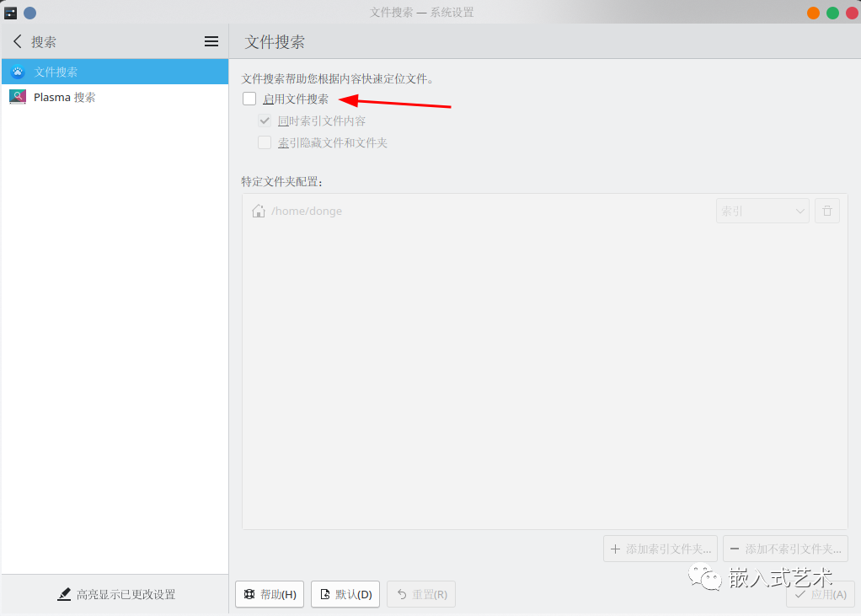The image size is (861, 616).
Task: Click the home folder icon beside /home/donge
Action: (258, 211)
